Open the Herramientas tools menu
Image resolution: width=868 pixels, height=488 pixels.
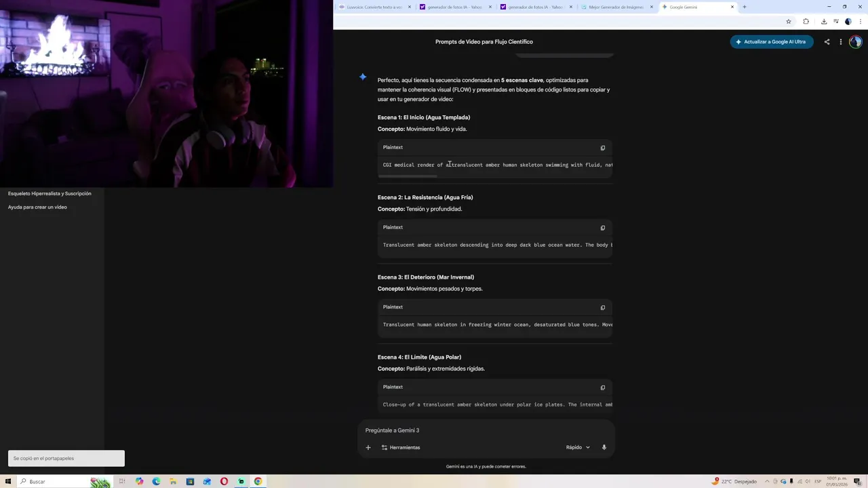(x=401, y=447)
